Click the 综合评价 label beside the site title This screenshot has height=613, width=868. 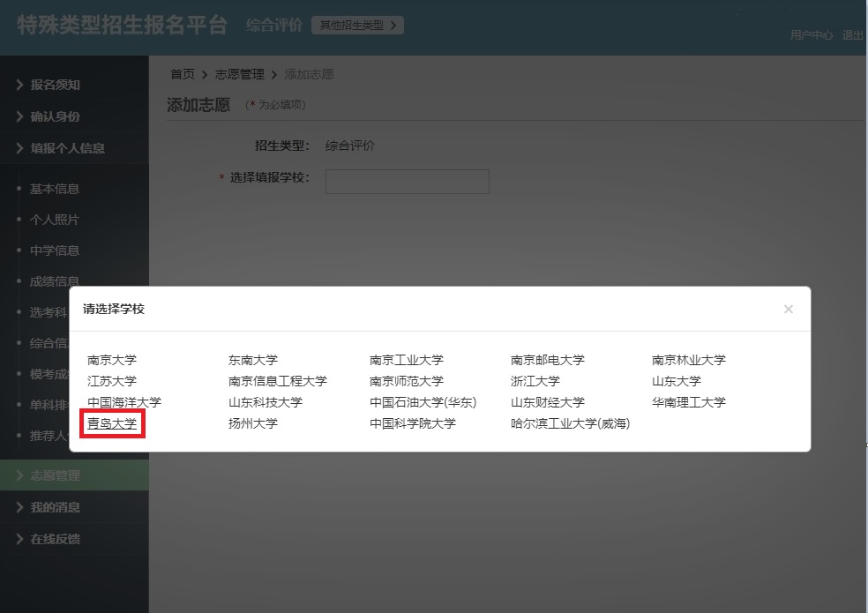pos(274,25)
